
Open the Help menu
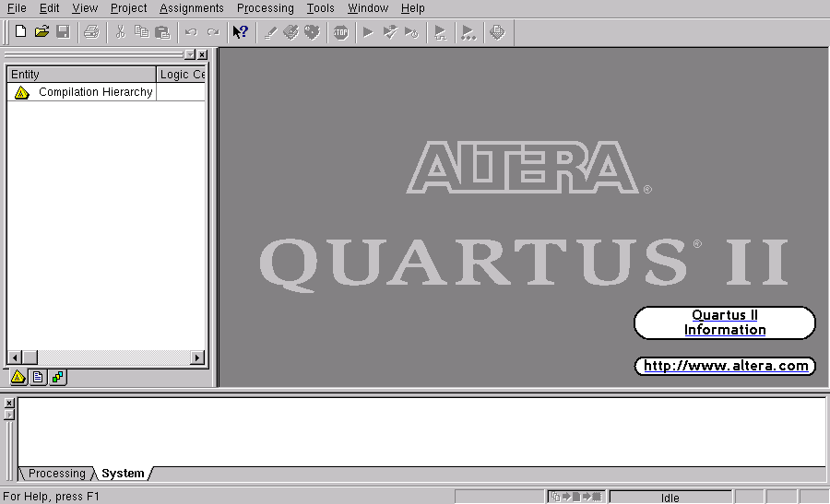(x=413, y=8)
